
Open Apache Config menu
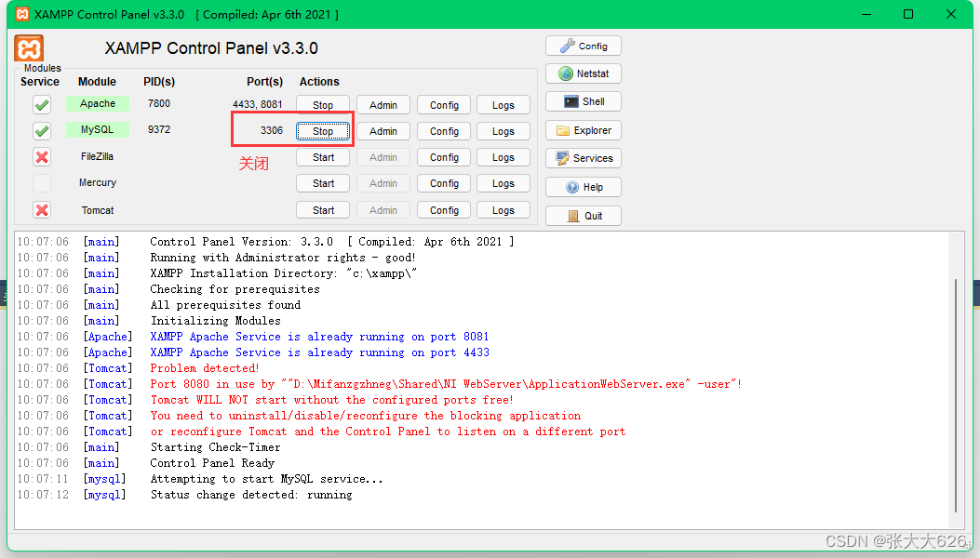pyautogui.click(x=444, y=105)
